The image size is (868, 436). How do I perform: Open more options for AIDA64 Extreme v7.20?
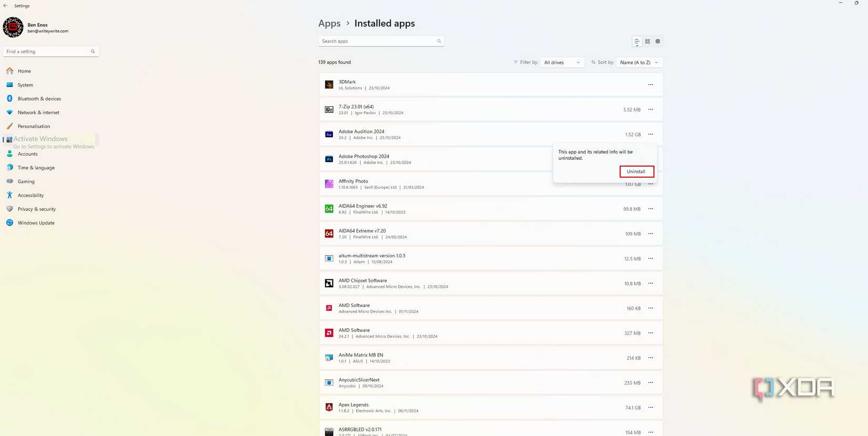click(x=651, y=234)
